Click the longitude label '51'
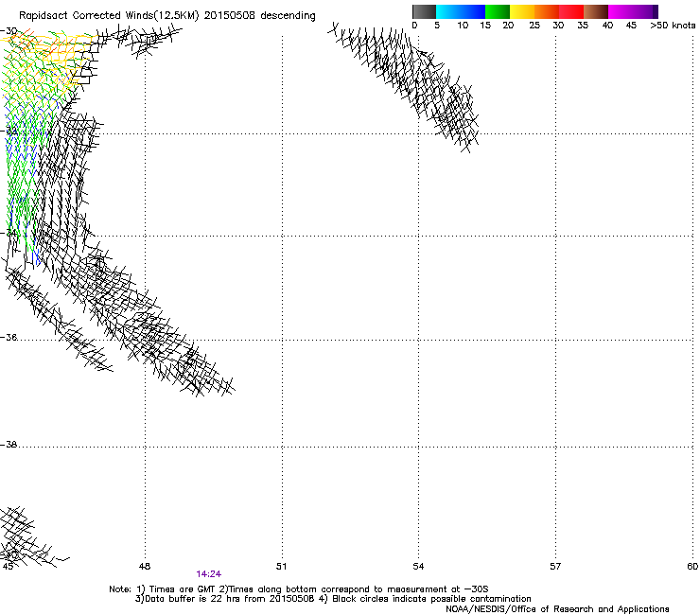Image resolution: width=700 pixels, height=615 pixels. pyautogui.click(x=281, y=567)
